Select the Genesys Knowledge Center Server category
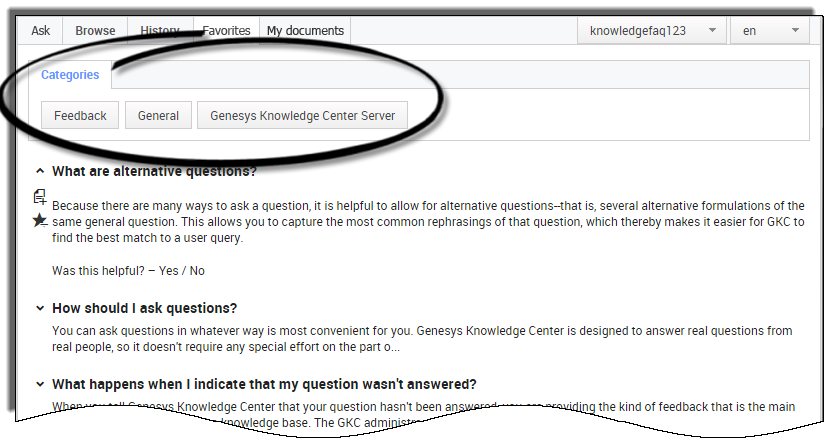The image size is (824, 439). click(x=303, y=116)
